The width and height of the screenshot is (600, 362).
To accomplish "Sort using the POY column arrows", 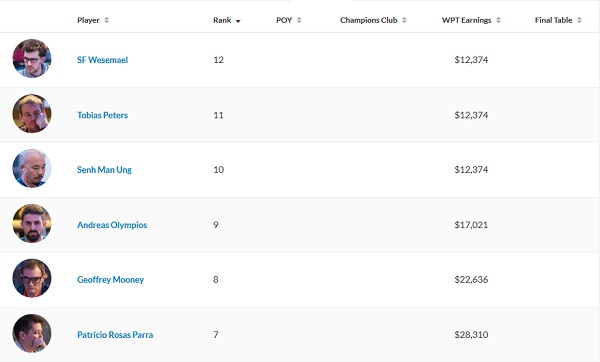I will point(299,20).
